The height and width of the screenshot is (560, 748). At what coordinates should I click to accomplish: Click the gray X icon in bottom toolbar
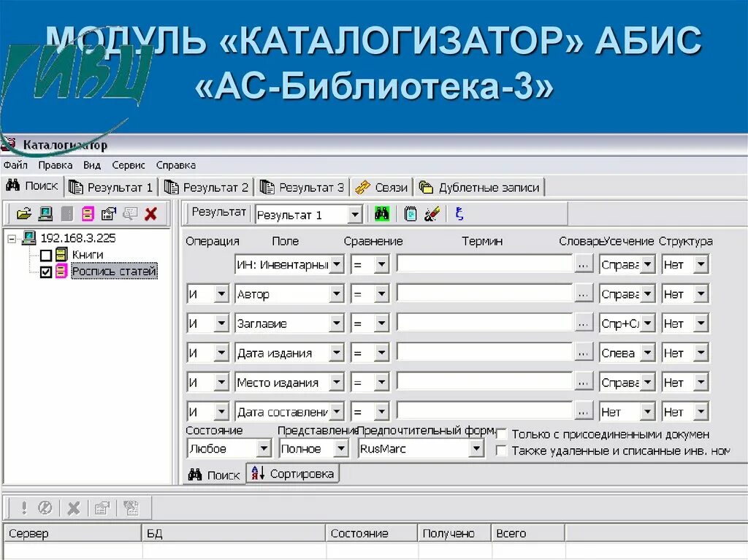coord(74,508)
